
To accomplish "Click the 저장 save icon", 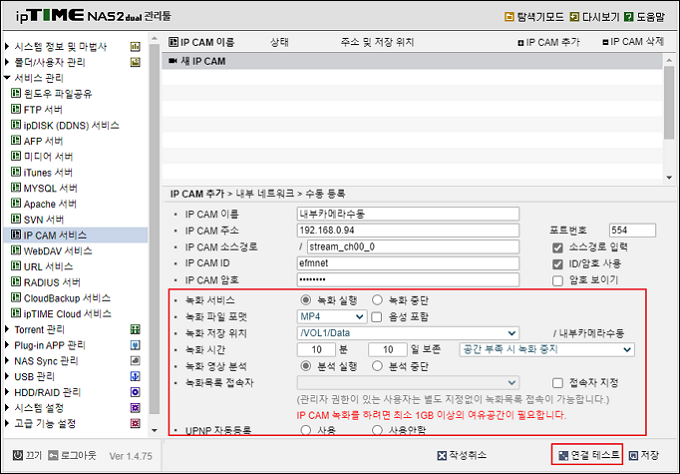I will tap(634, 455).
